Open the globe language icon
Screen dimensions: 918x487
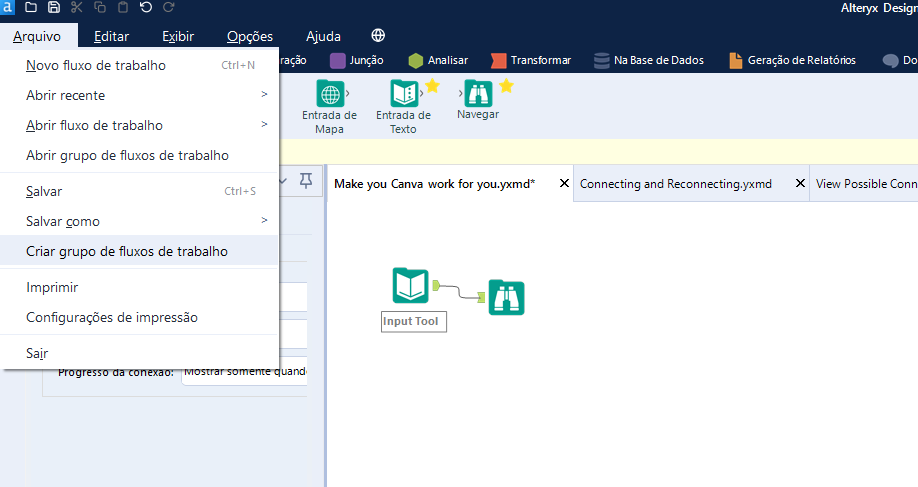378,35
